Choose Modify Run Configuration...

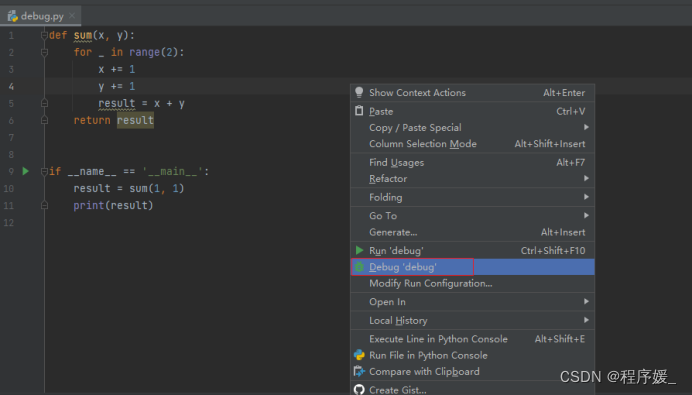click(x=473, y=283)
